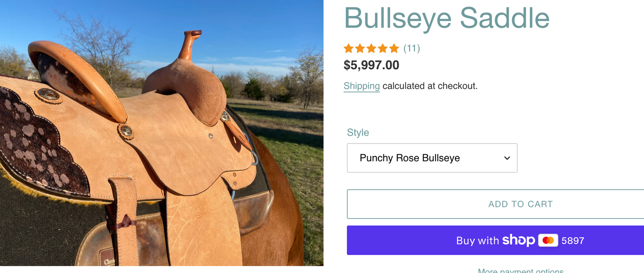The width and height of the screenshot is (644, 273).
Task: Click the card number ending 5897
Action: click(x=573, y=241)
